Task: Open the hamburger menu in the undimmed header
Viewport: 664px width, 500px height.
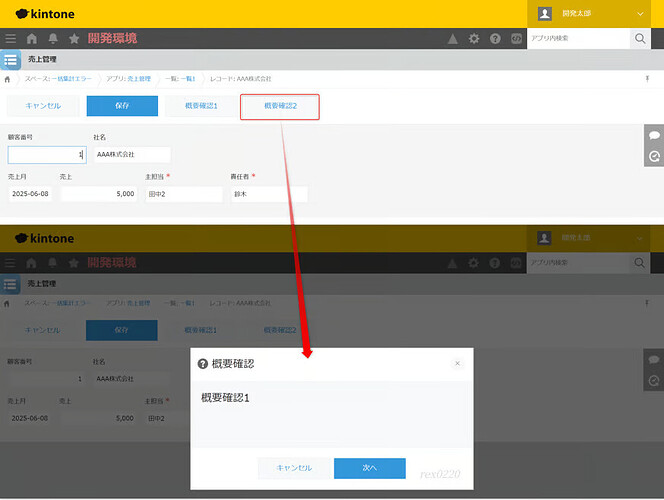Action: point(11,39)
